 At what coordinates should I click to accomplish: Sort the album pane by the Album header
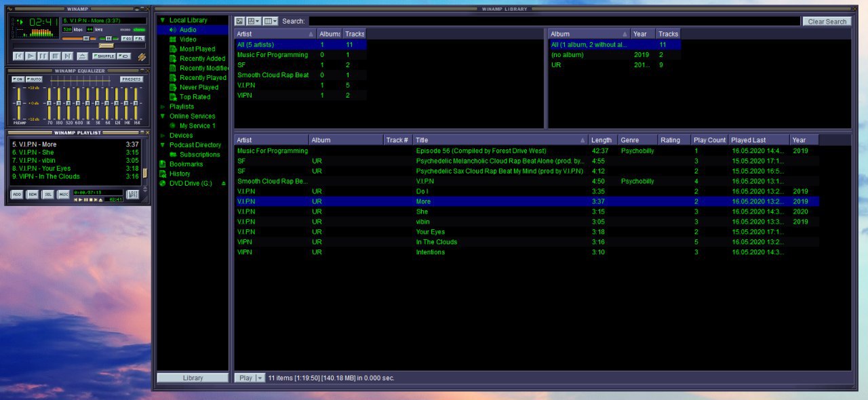click(589, 34)
